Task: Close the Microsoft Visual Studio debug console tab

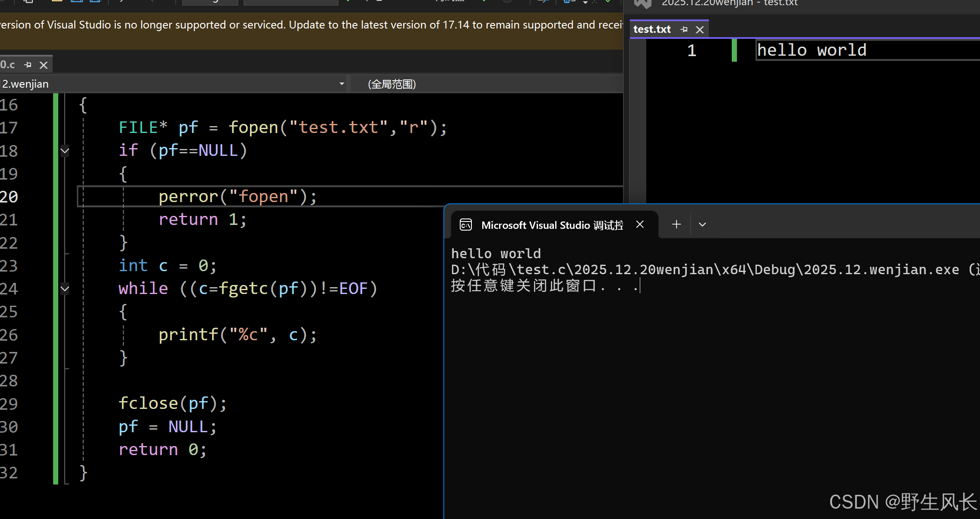Action: point(640,225)
